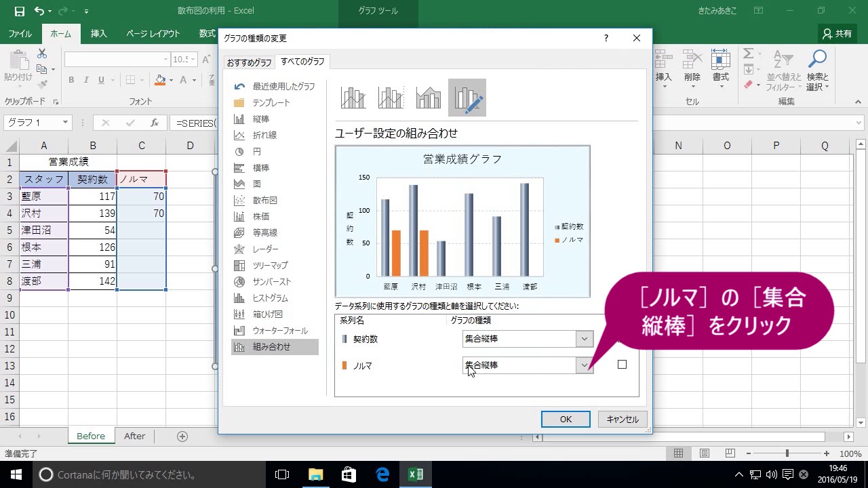This screenshot has width=868, height=488.
Task: Choose 縦棒 column chart category
Action: [275, 119]
